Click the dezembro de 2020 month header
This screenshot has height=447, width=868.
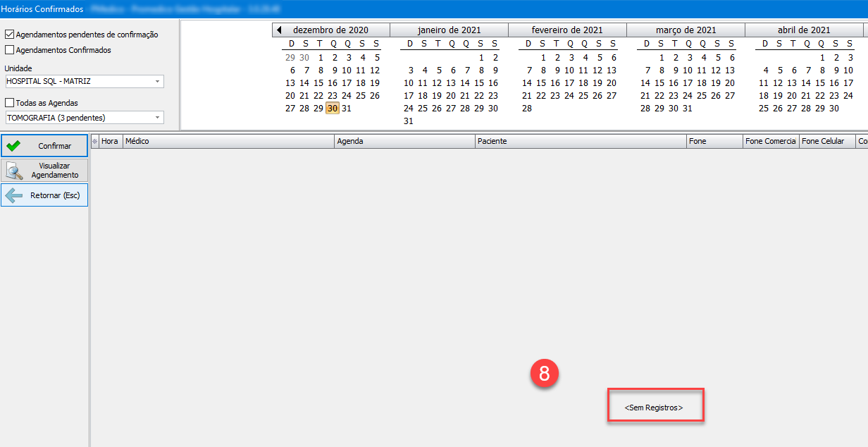click(330, 30)
